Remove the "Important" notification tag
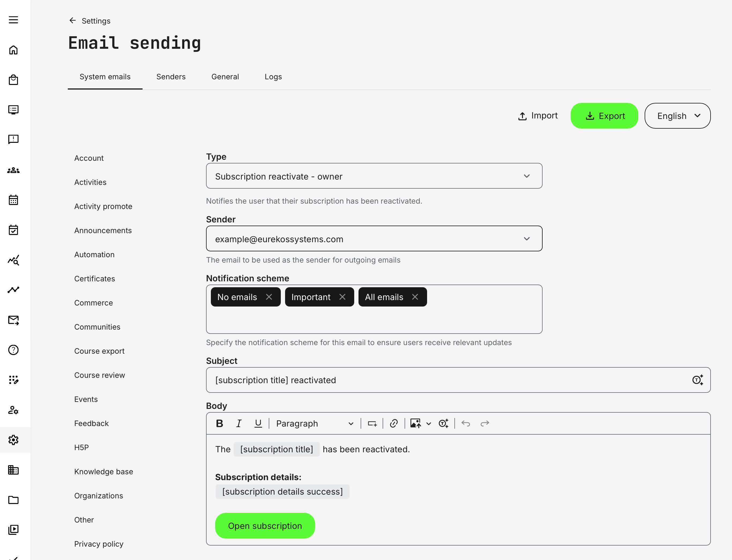 click(342, 297)
